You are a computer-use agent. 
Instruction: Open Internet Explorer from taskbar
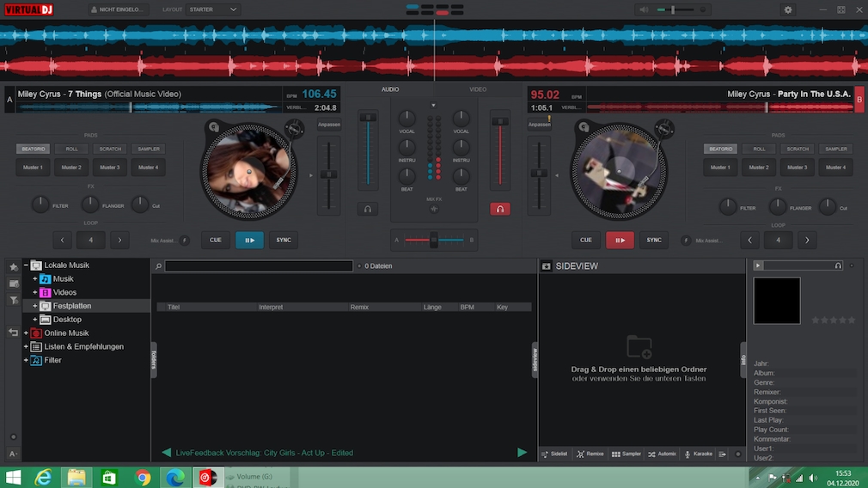point(43,477)
